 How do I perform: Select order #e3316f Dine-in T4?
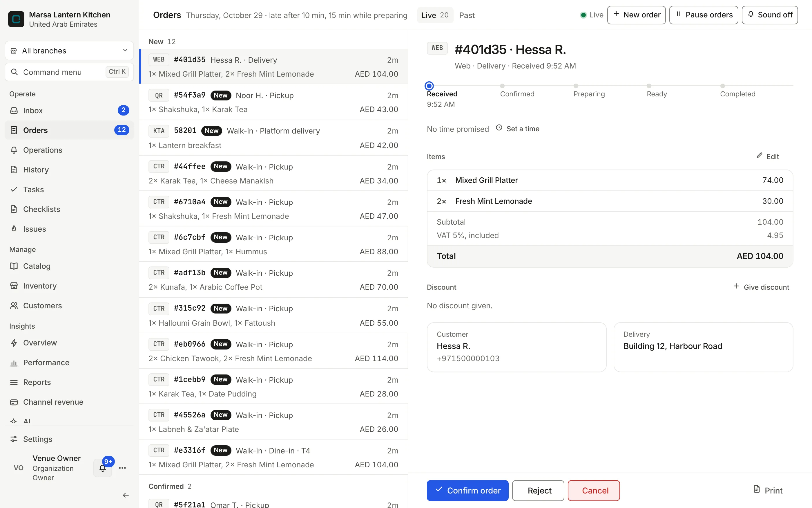(273, 457)
